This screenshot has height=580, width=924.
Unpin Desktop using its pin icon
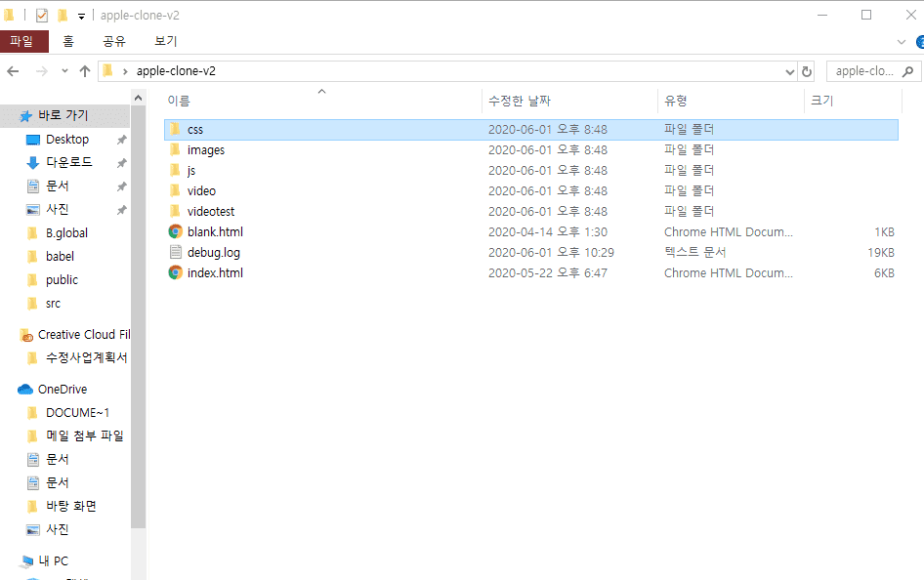[x=121, y=140]
